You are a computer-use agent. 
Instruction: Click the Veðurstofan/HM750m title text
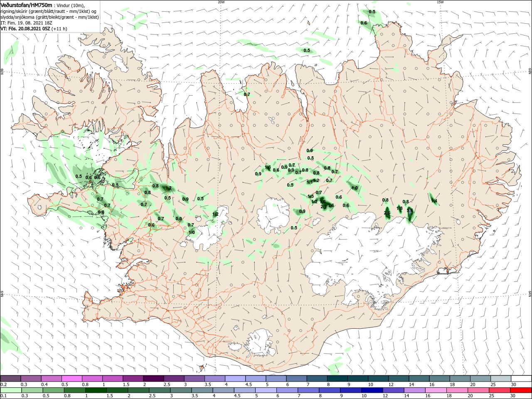click(27, 5)
